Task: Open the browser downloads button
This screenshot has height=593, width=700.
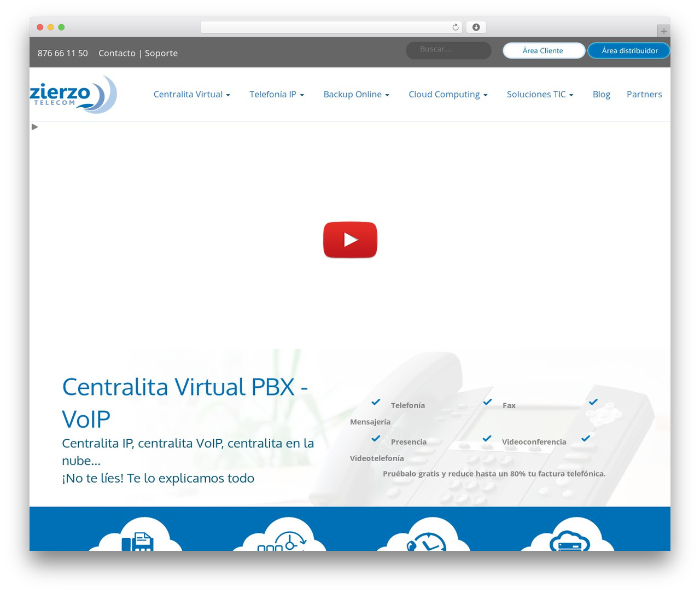Action: [476, 27]
